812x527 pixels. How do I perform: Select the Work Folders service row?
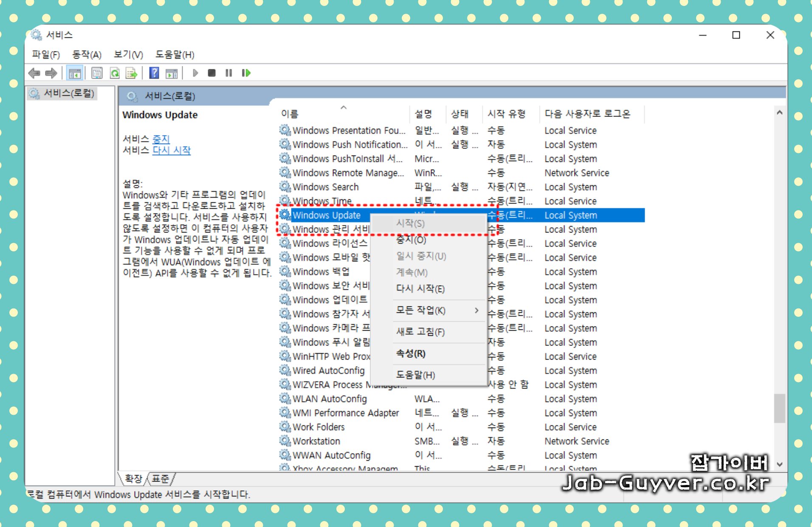[462, 427]
